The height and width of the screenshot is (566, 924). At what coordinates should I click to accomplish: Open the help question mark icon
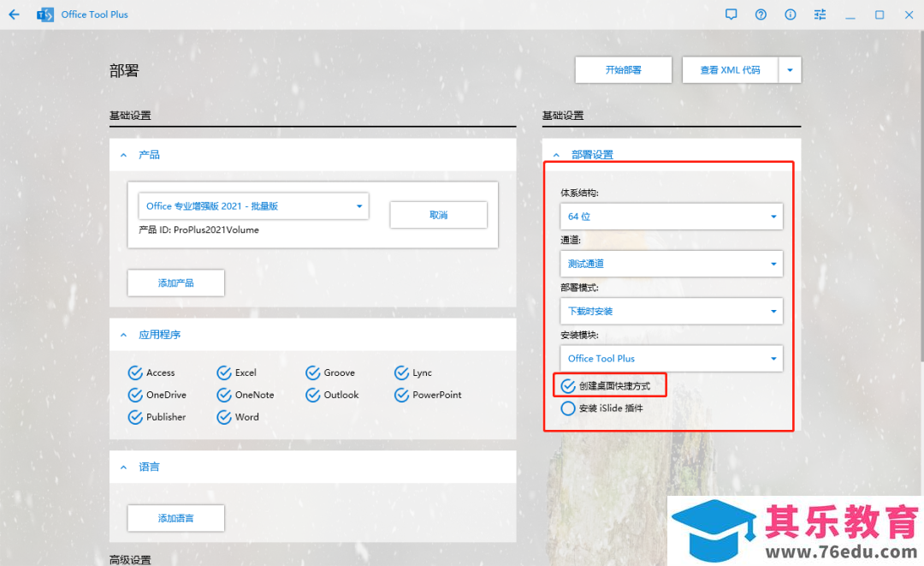[x=761, y=15]
